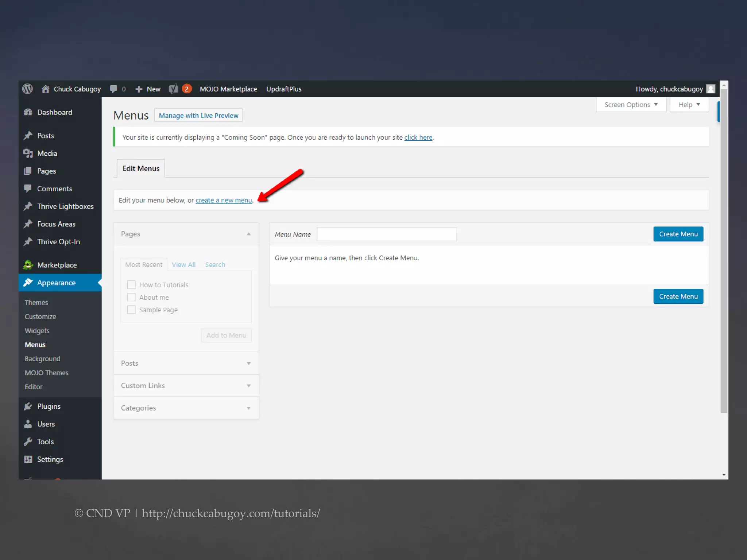The image size is (747, 560).
Task: Select the Most Recent tab
Action: [x=144, y=265]
